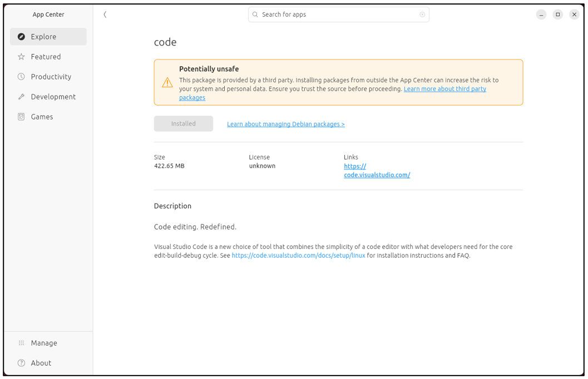Screen dimensions: 588x379
Task: Click the star icon beside Featured
Action: 21,57
